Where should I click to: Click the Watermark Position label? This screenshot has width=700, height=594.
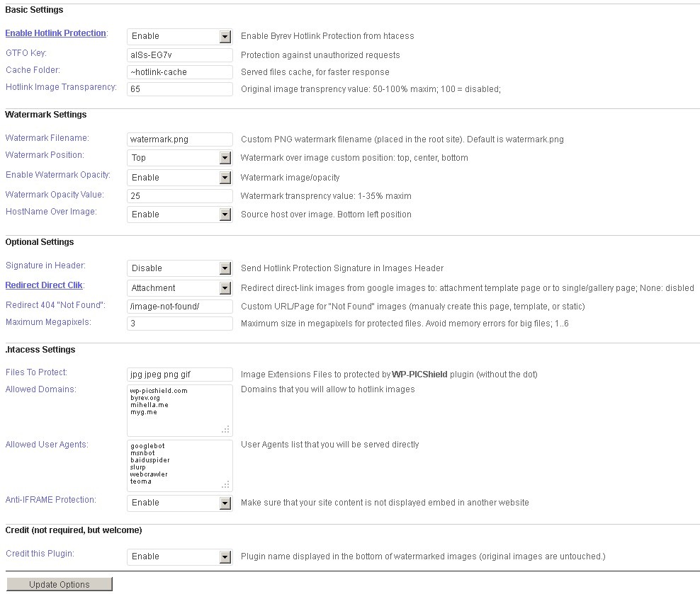45,155
